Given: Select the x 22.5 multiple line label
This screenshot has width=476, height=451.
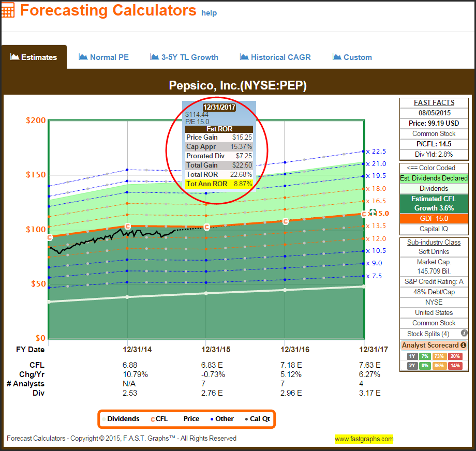Looking at the screenshot, I should coord(376,152).
